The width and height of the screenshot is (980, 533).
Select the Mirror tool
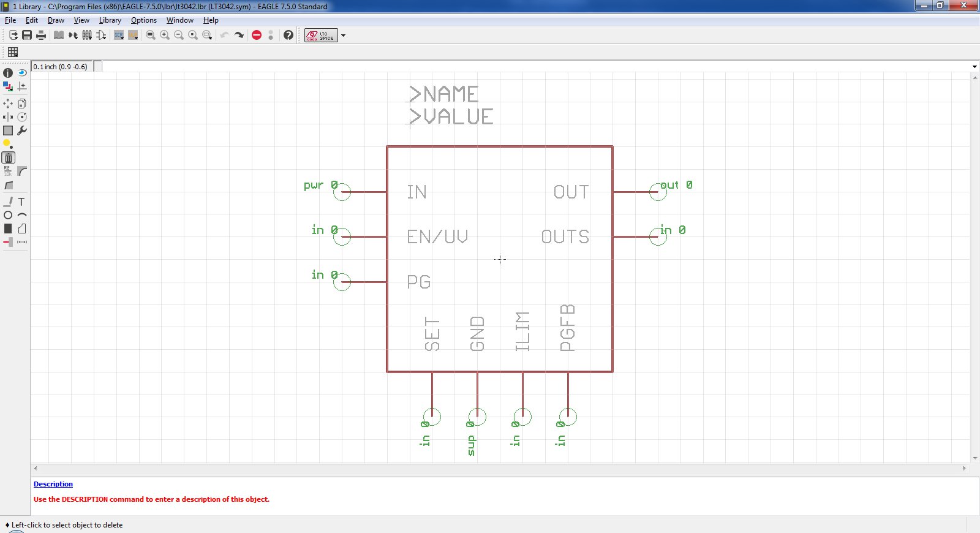8,117
